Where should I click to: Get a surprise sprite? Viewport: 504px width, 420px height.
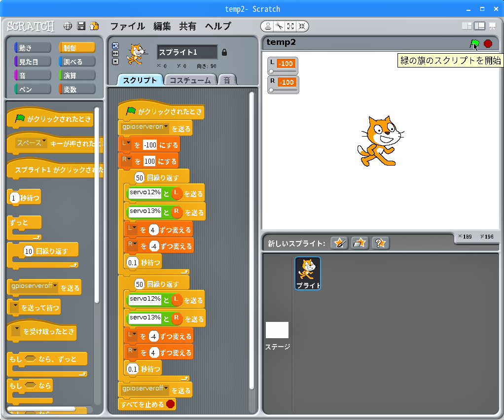click(380, 243)
